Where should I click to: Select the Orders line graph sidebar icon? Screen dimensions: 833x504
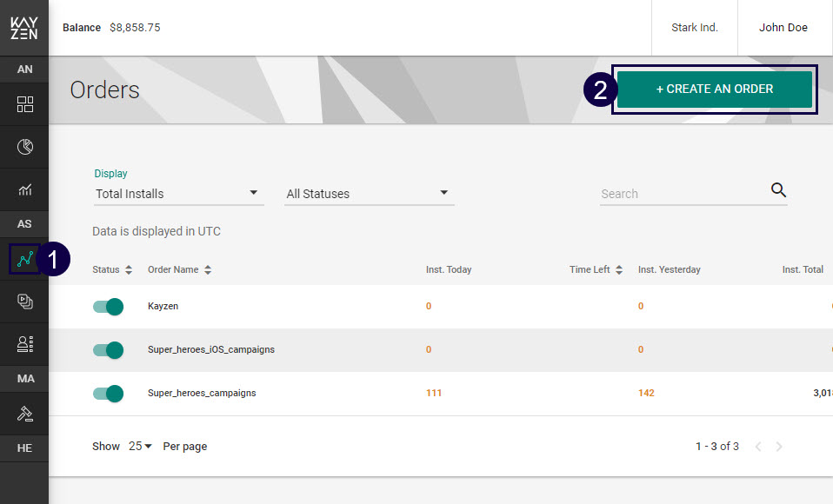pos(25,259)
